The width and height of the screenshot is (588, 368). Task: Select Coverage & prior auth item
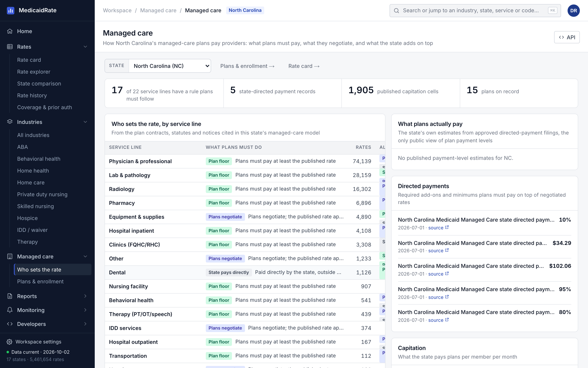point(45,107)
